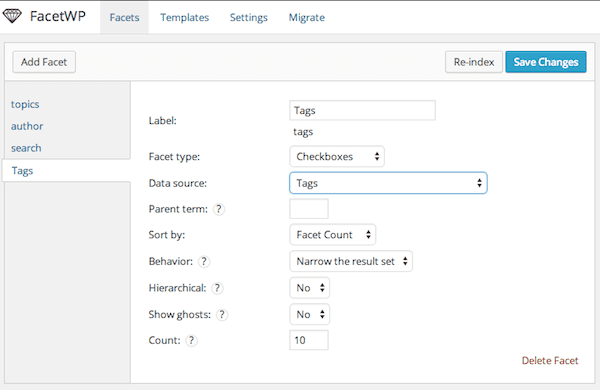
Task: Open help icon next to Parent term
Action: point(218,209)
